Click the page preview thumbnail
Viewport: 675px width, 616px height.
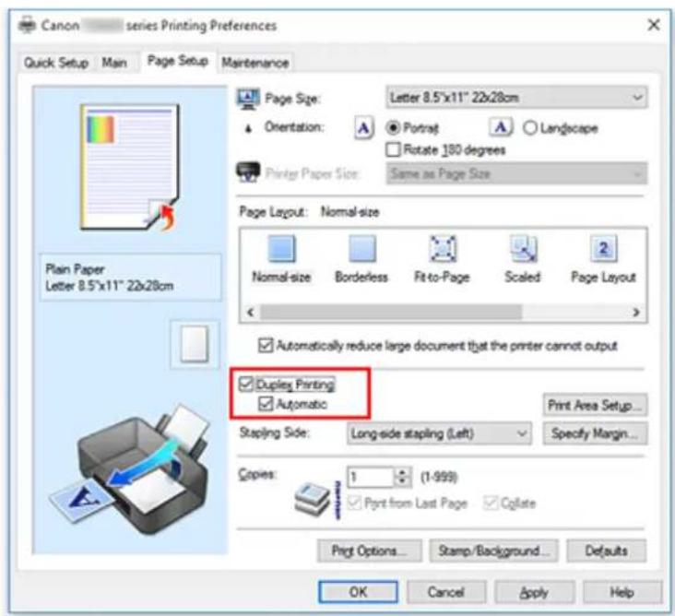[130, 167]
